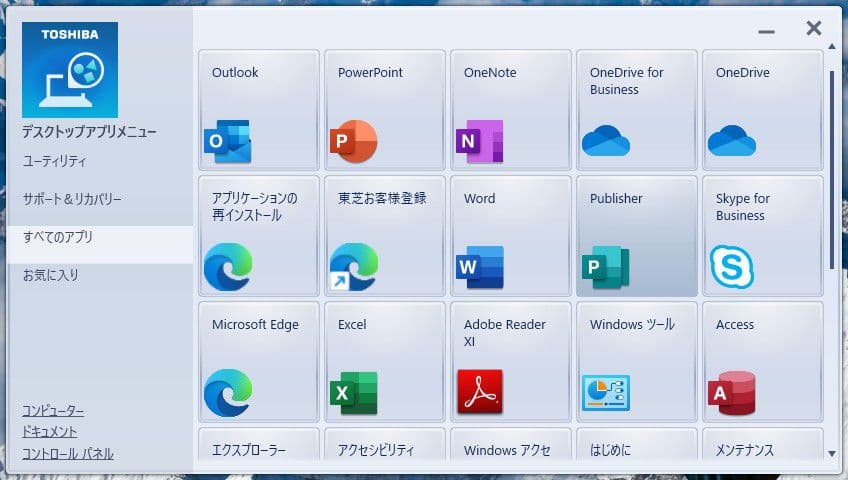
Task: Open the Windows ツール icon
Action: (606, 393)
